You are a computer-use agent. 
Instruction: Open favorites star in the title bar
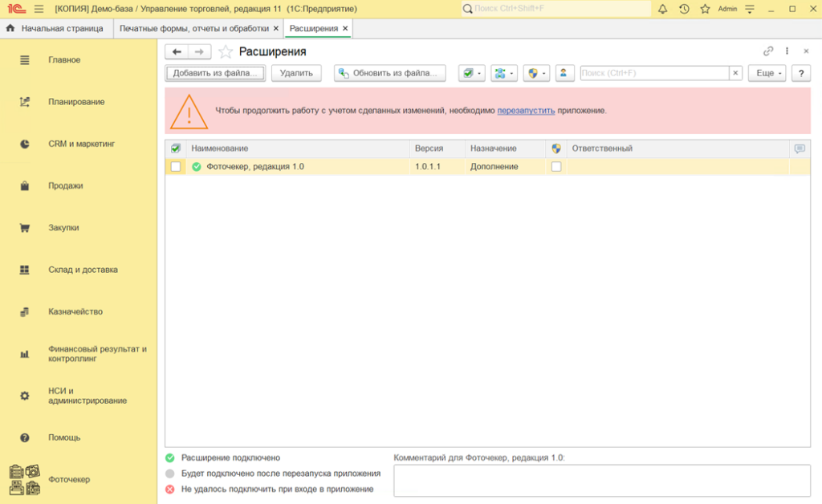point(705,9)
